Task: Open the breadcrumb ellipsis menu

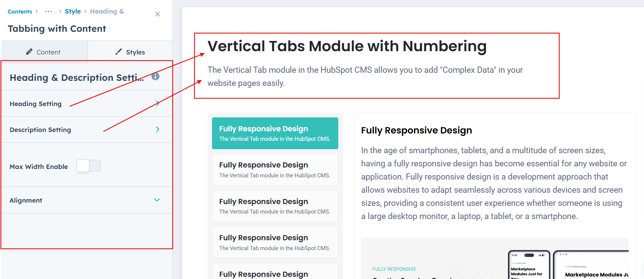Action: point(49,12)
